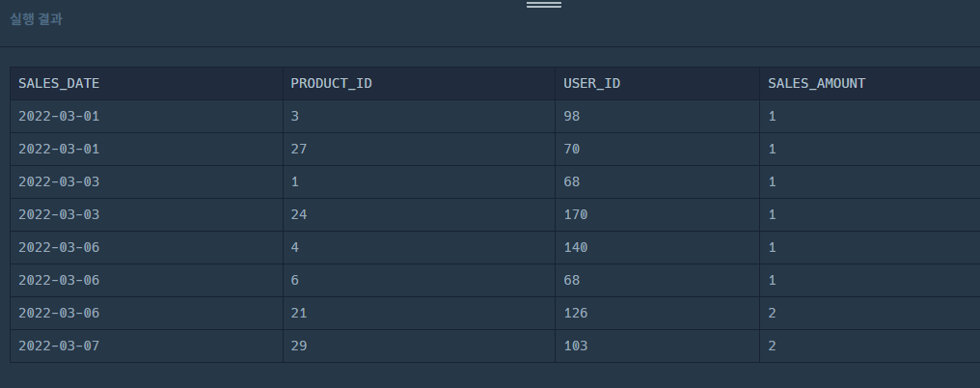Select the PRODUCT_ID column header
Image resolution: width=980 pixels, height=388 pixels.
click(419, 83)
